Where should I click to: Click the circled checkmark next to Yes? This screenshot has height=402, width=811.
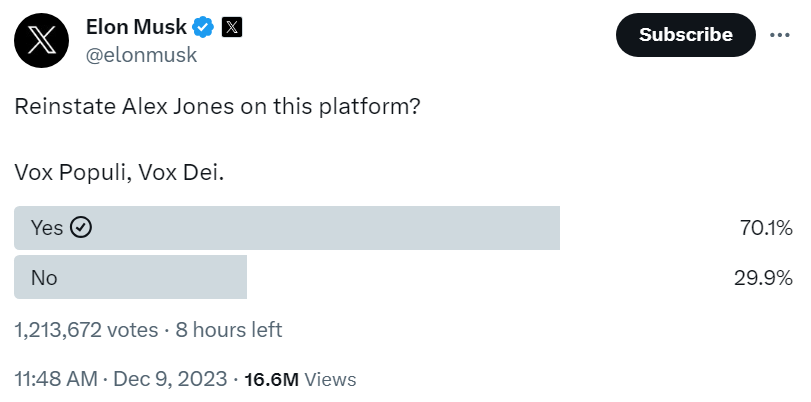click(x=82, y=228)
